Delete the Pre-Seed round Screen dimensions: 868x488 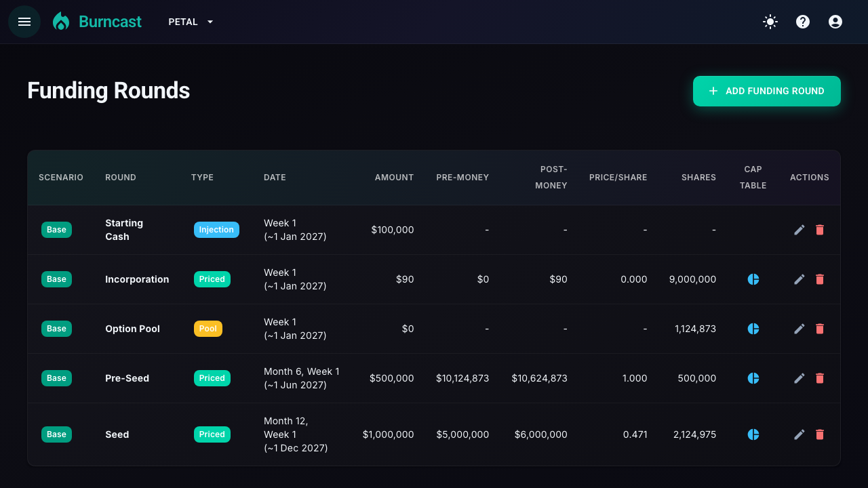[x=820, y=378]
